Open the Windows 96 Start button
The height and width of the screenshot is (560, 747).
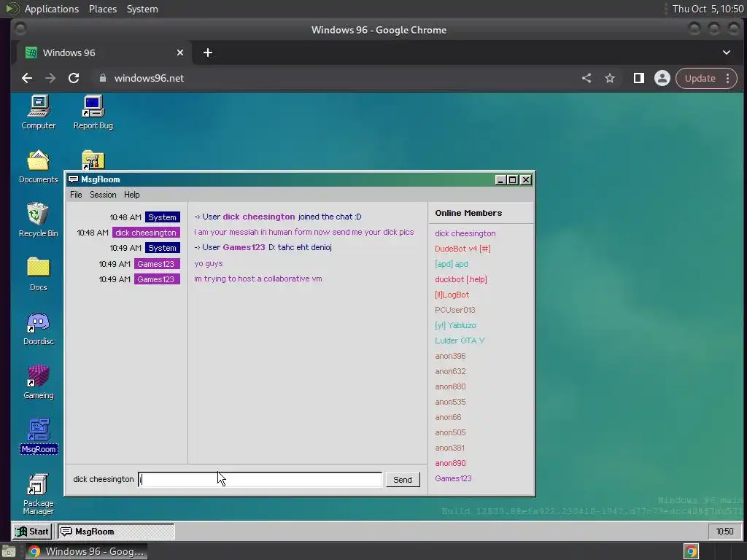(32, 532)
